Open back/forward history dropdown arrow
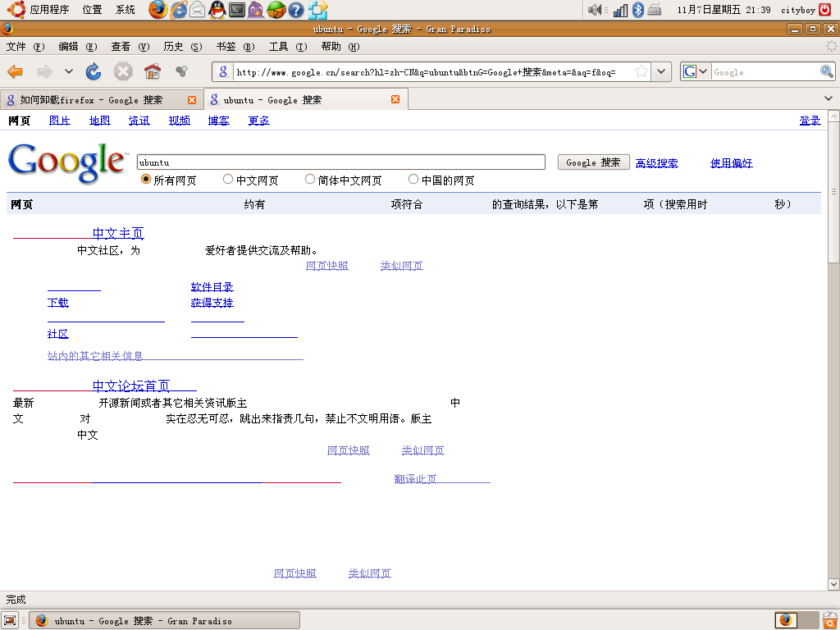840x630 pixels. pyautogui.click(x=69, y=71)
